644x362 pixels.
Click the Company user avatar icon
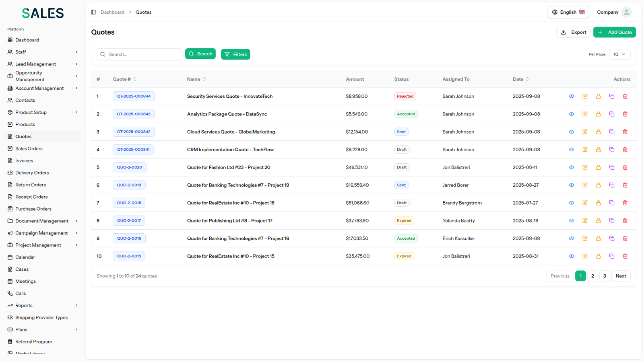click(626, 12)
